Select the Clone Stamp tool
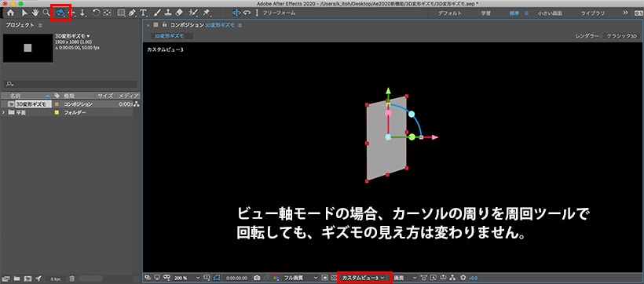Screen dimensions: 644x284 [167, 13]
